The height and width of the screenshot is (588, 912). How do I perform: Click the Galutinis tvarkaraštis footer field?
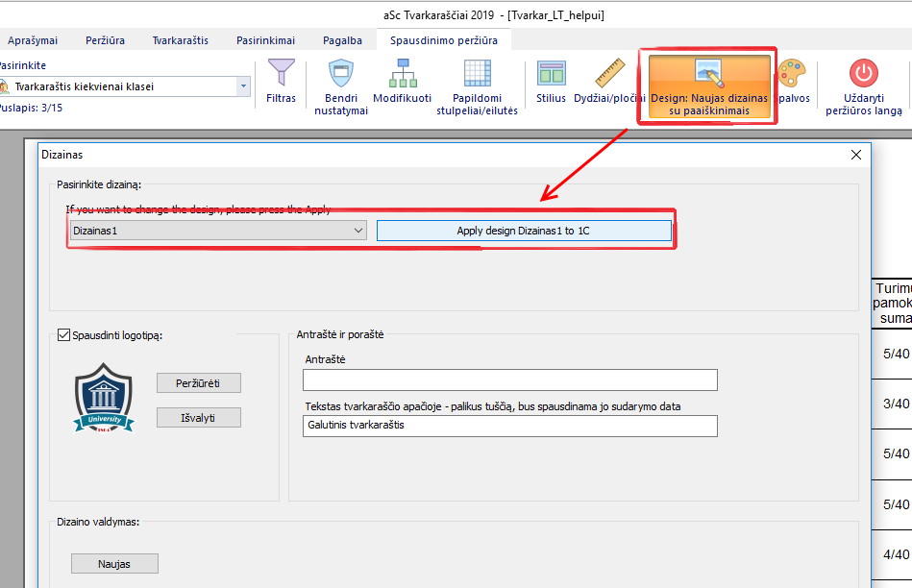[x=510, y=426]
